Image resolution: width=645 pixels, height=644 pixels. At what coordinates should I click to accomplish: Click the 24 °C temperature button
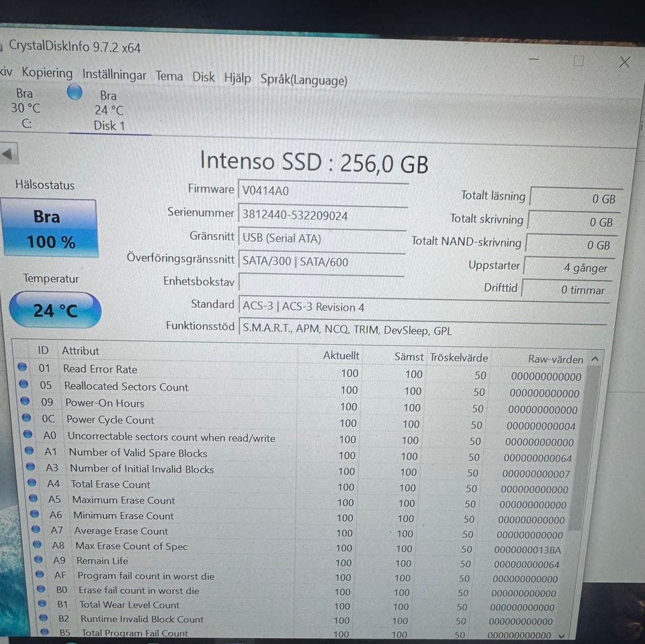(55, 311)
